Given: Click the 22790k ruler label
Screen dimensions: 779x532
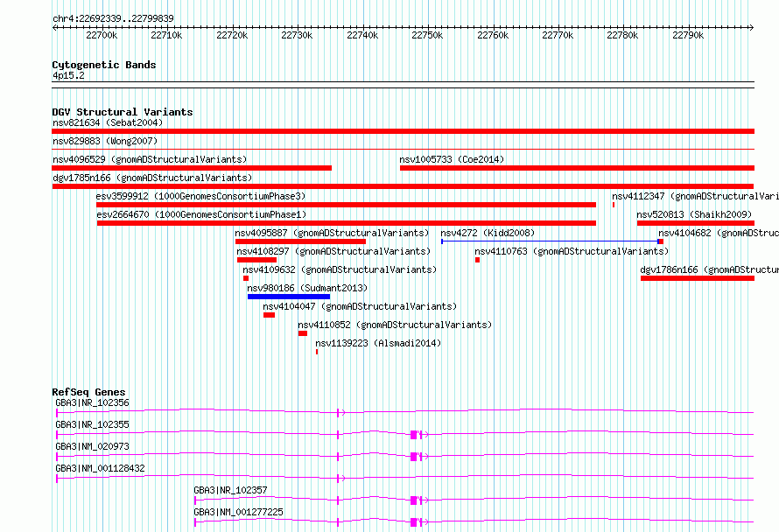Looking at the screenshot, I should tap(688, 35).
